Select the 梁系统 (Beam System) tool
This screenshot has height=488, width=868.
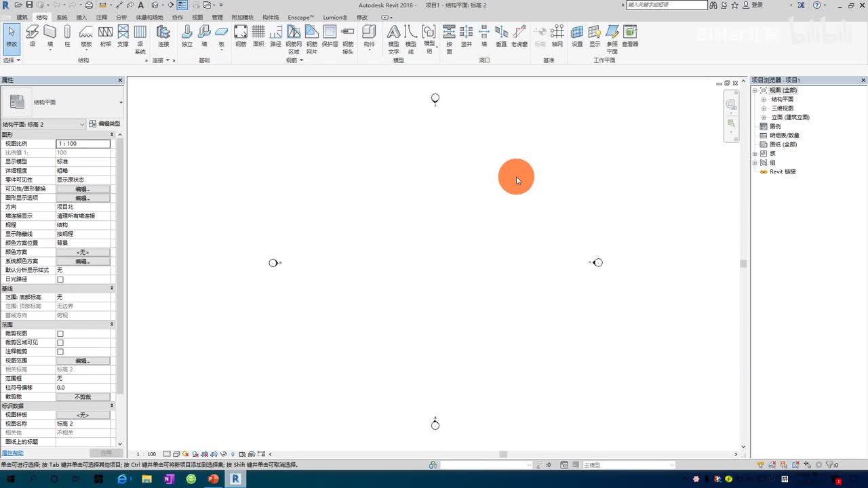(x=140, y=39)
